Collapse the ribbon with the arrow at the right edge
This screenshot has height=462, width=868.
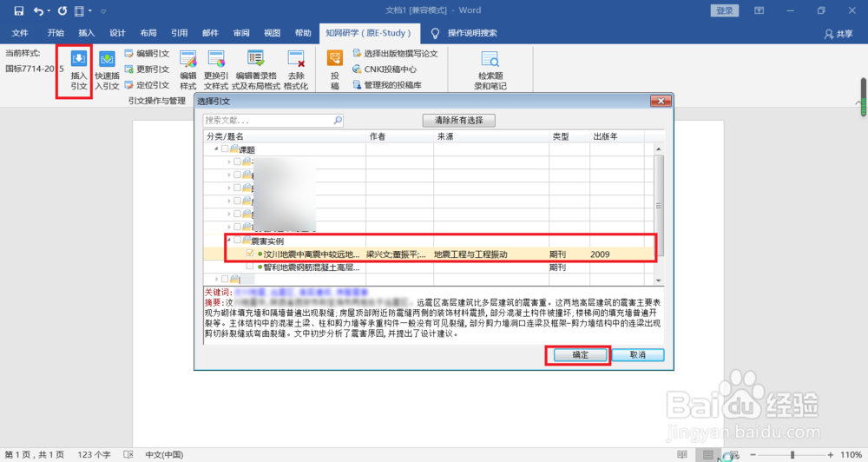coord(858,102)
